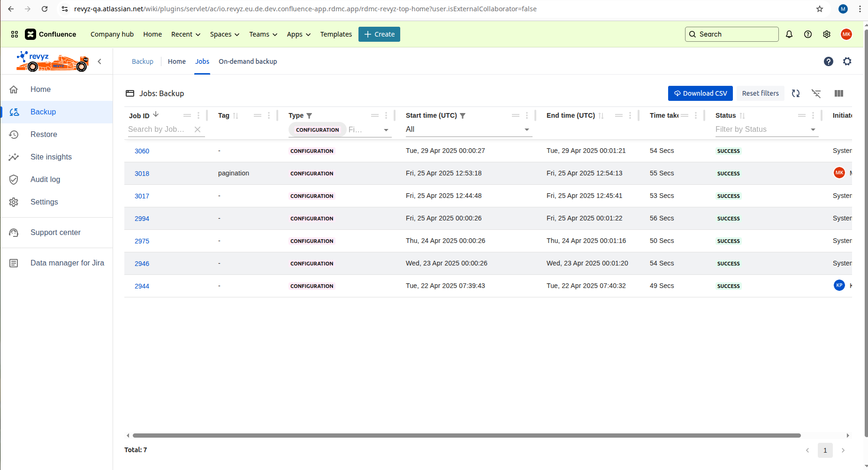The image size is (868, 470).
Task: Refresh the backup jobs table
Action: pos(796,93)
